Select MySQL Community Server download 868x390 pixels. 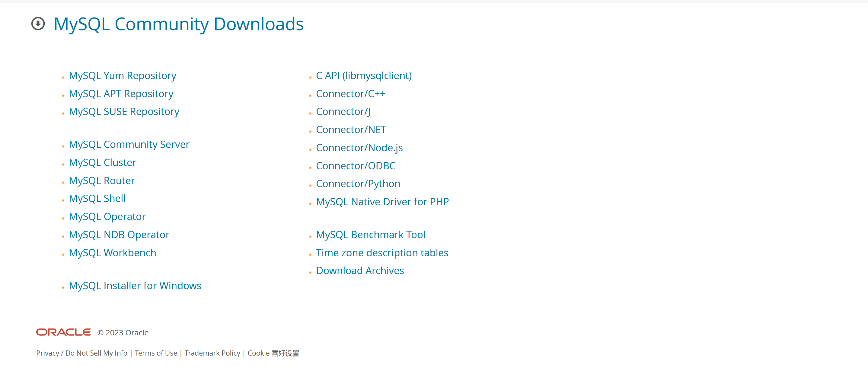[x=129, y=144]
